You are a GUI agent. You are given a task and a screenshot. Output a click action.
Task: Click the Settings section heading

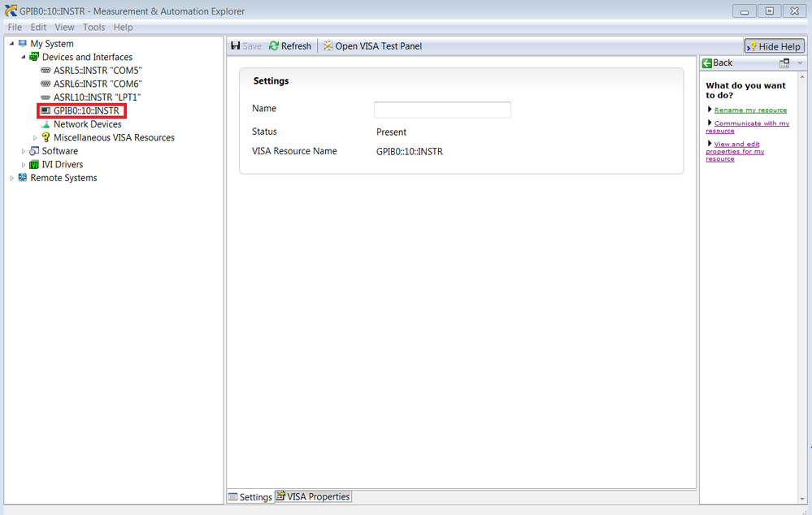click(x=271, y=80)
